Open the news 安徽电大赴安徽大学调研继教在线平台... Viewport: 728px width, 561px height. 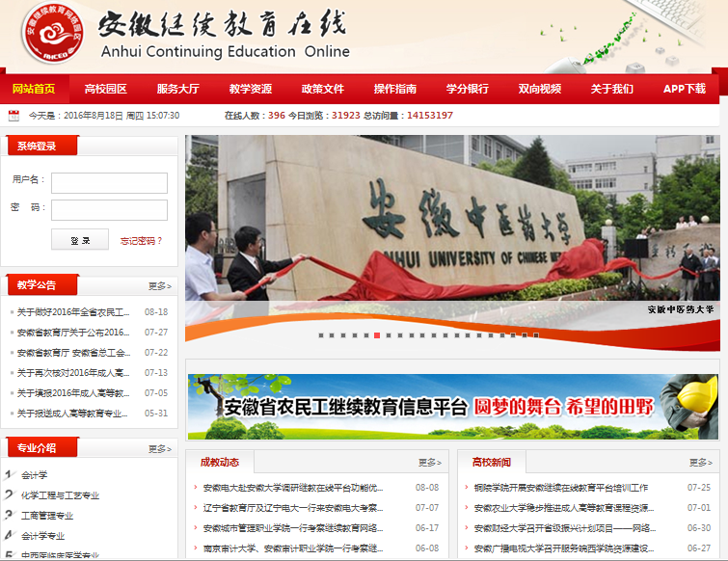coord(293,488)
